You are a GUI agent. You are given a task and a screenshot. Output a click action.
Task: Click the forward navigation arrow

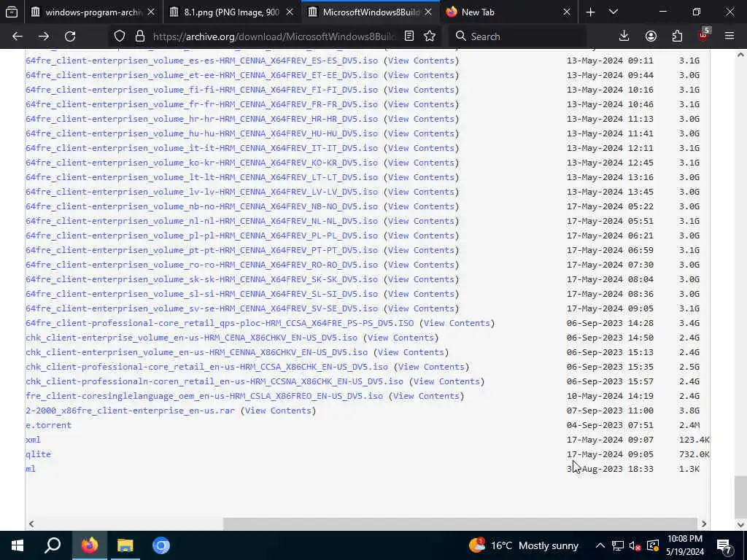44,36
